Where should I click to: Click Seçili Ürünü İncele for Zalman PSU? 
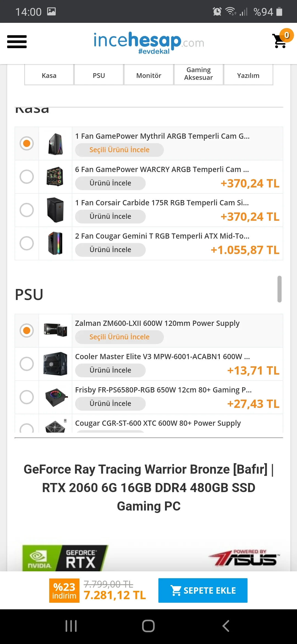pos(119,337)
